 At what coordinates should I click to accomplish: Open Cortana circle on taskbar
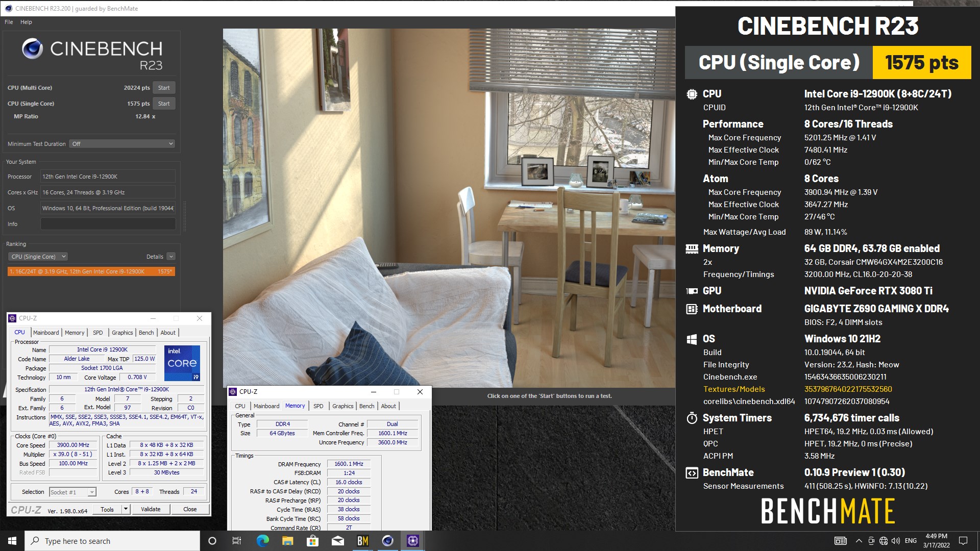[212, 541]
